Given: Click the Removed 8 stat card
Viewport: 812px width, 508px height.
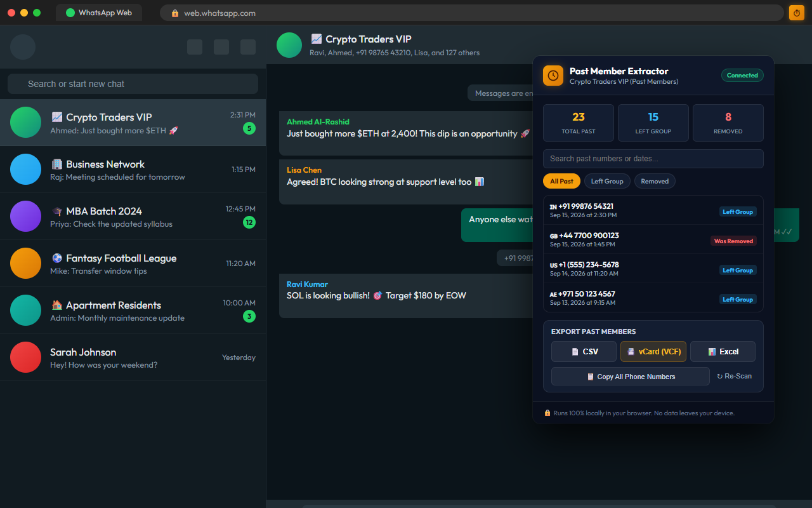Looking at the screenshot, I should [x=728, y=123].
